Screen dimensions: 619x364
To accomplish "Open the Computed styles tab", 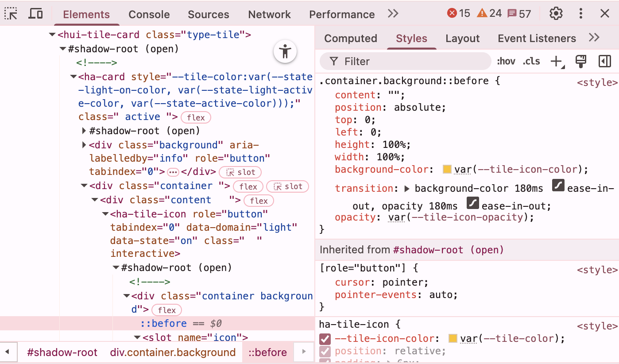I will click(350, 39).
